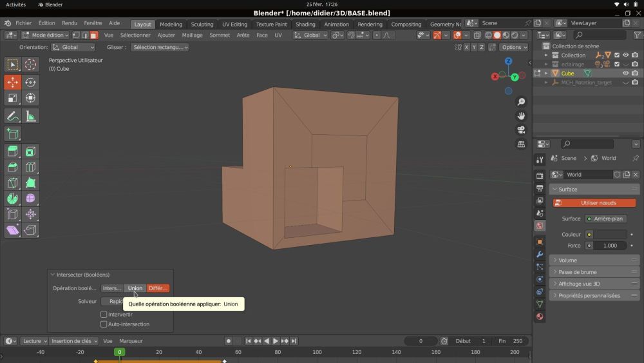This screenshot has height=363, width=644.
Task: Select the Rotate tool
Action: pos(30,82)
